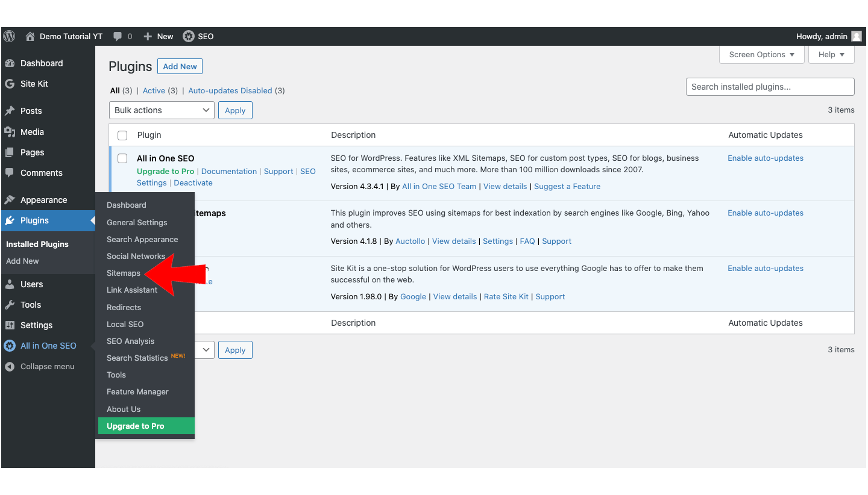This screenshot has height=495, width=868.
Task: Check the All in One SEO plugin checkbox
Action: tap(122, 158)
